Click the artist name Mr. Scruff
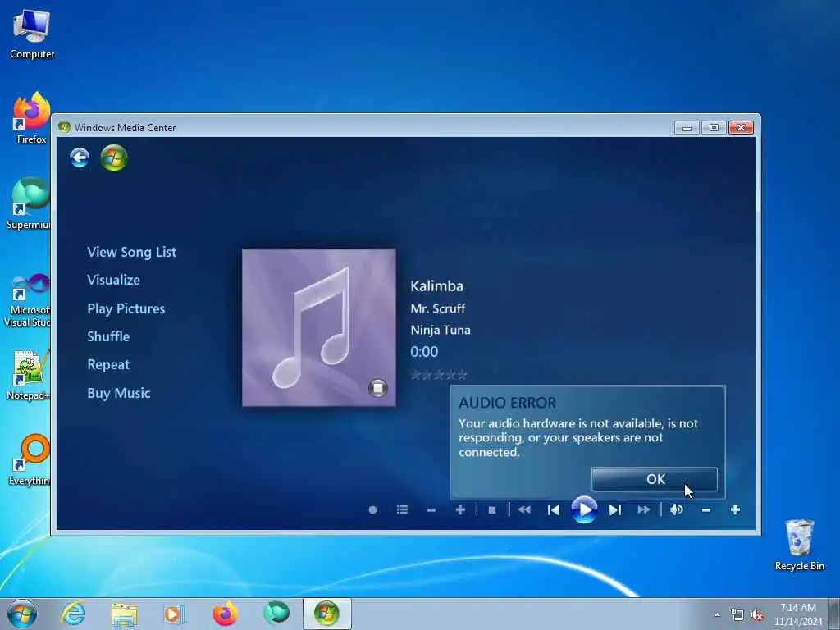 (438, 308)
